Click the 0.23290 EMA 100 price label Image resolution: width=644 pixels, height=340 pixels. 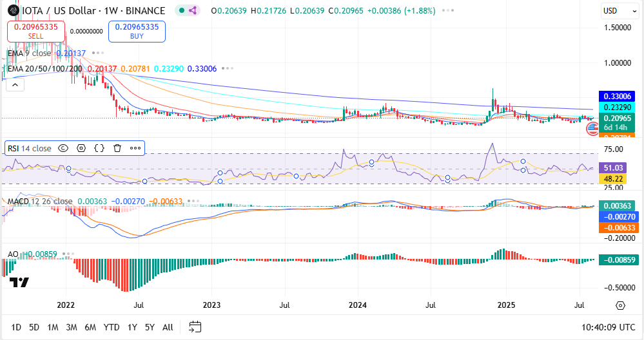coord(617,108)
